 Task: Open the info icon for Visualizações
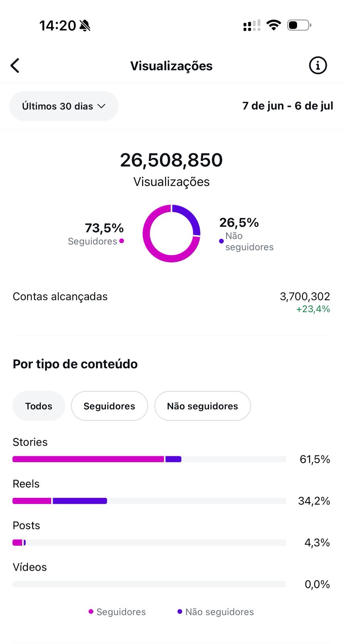coord(318,65)
